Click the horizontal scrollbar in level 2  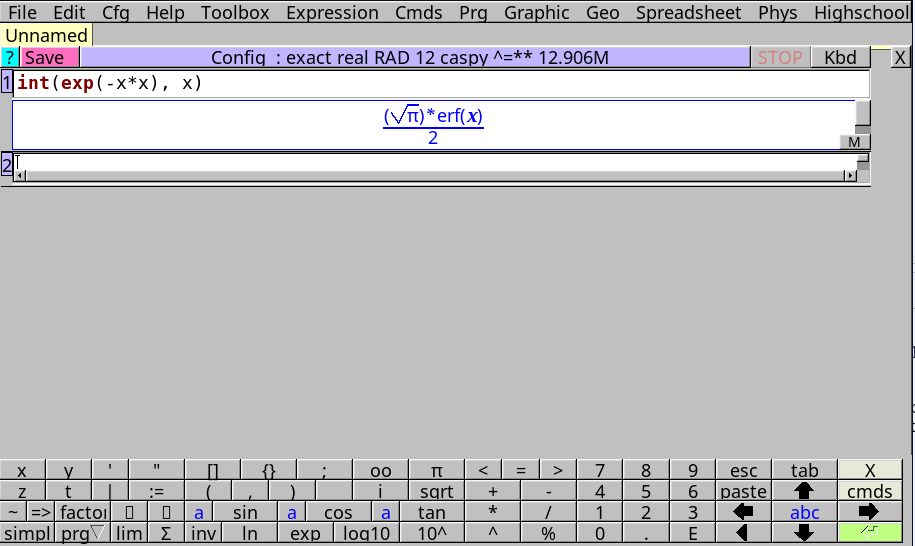(x=435, y=176)
